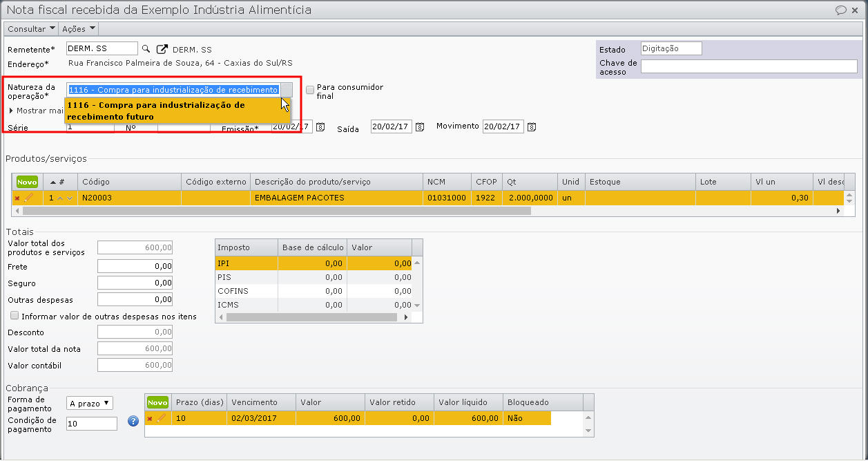Delete product row N20003 with red x

pyautogui.click(x=17, y=198)
